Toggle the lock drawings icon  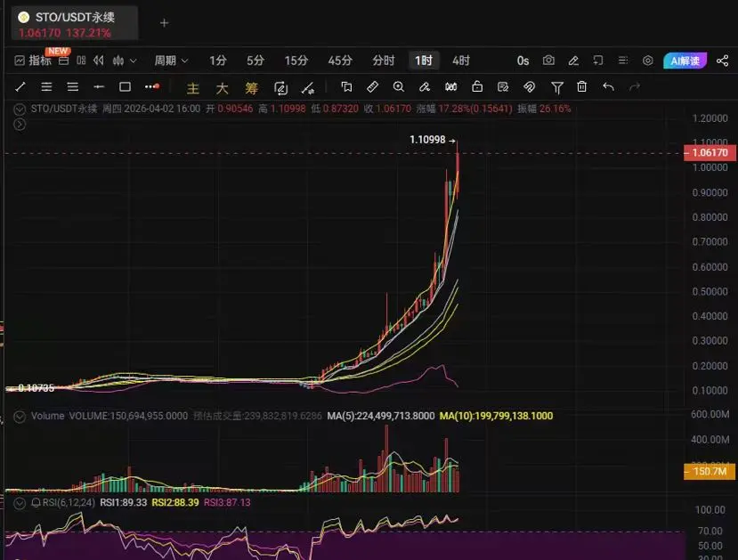pos(477,86)
